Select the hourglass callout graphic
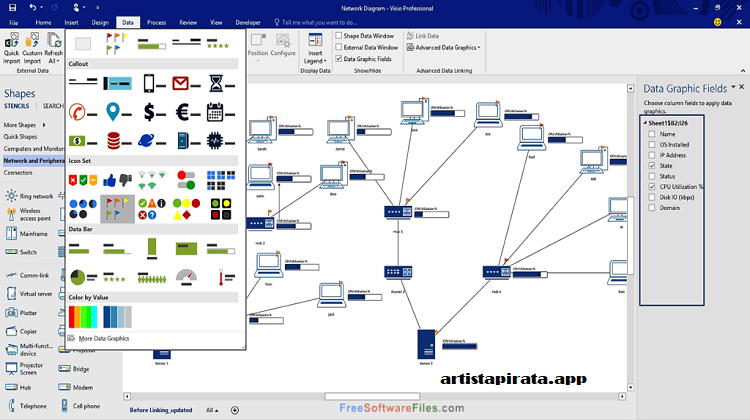The image size is (750, 420). 221,84
